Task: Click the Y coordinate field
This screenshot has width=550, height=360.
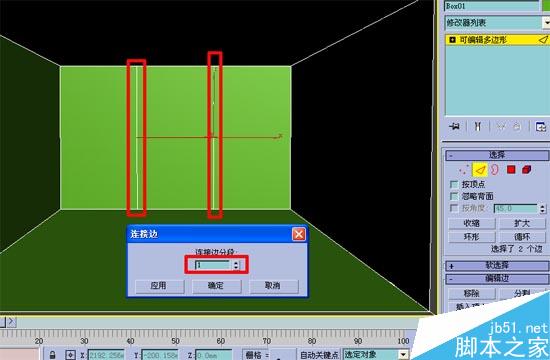Action: (x=160, y=355)
